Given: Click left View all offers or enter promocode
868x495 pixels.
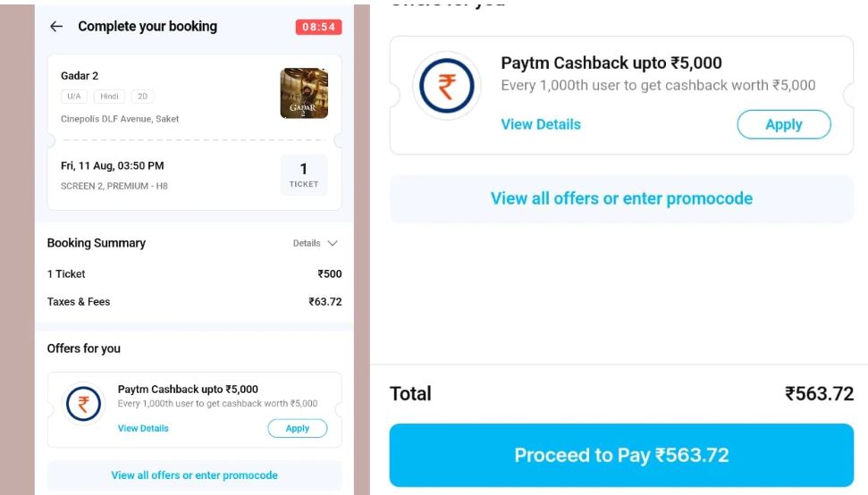Looking at the screenshot, I should pos(194,475).
